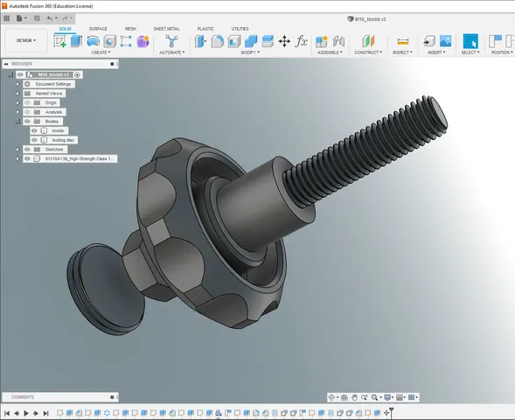Viewport: 515px width, 420px height.
Task: Click the Undo arrow
Action: coord(50,18)
